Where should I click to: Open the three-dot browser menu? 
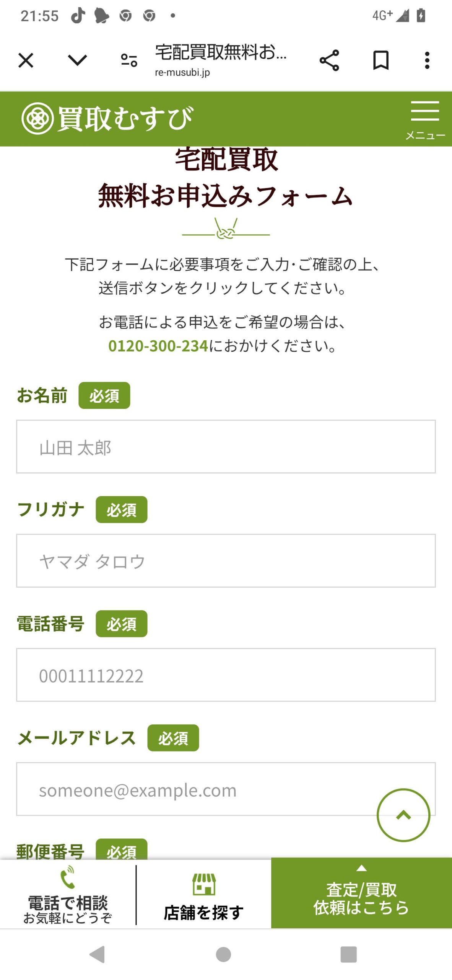point(427,60)
